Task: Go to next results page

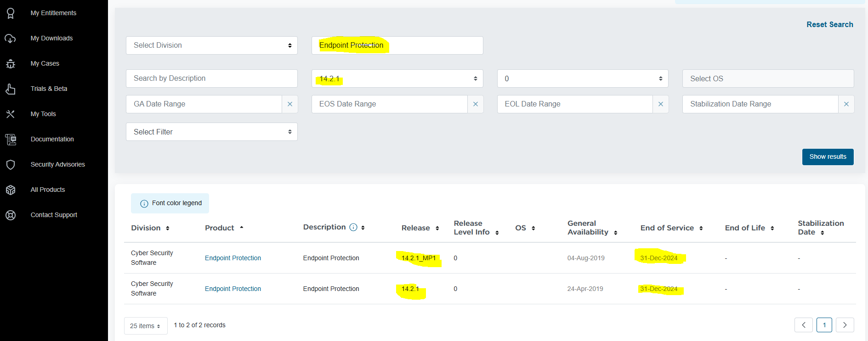Action: (x=845, y=325)
